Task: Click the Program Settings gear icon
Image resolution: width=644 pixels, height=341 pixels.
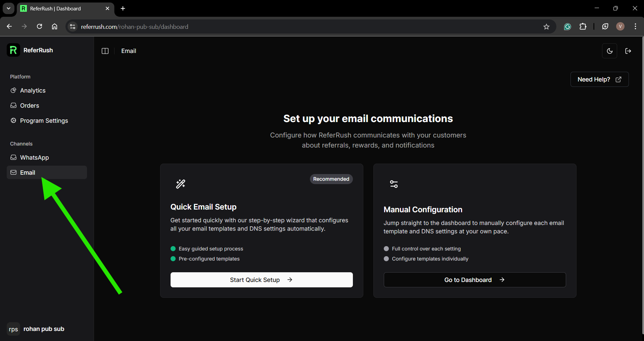Action: [x=13, y=120]
